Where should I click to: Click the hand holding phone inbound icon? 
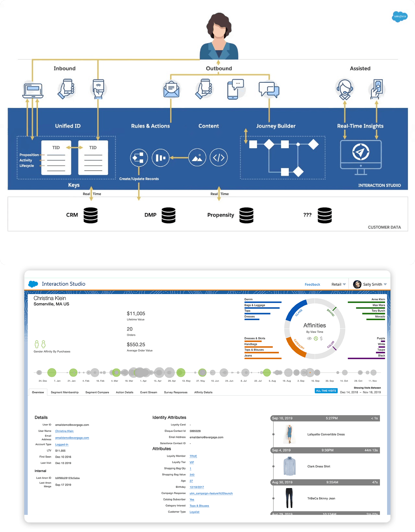66,89
